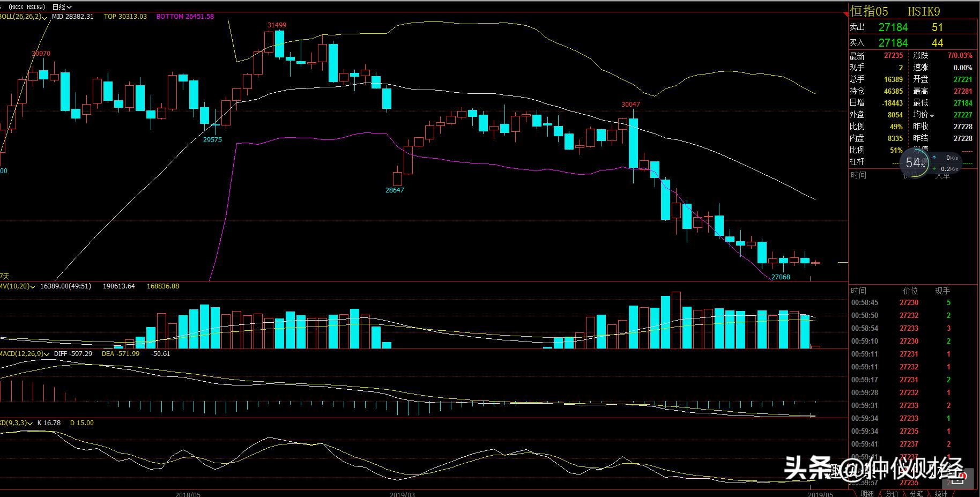This screenshot has height=497, width=980.
Task: Click the upload speed arrow in network widget
Action: coord(934,158)
